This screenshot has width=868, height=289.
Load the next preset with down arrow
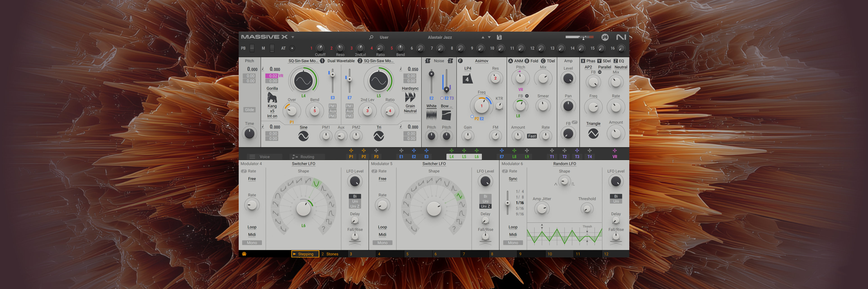coord(489,37)
